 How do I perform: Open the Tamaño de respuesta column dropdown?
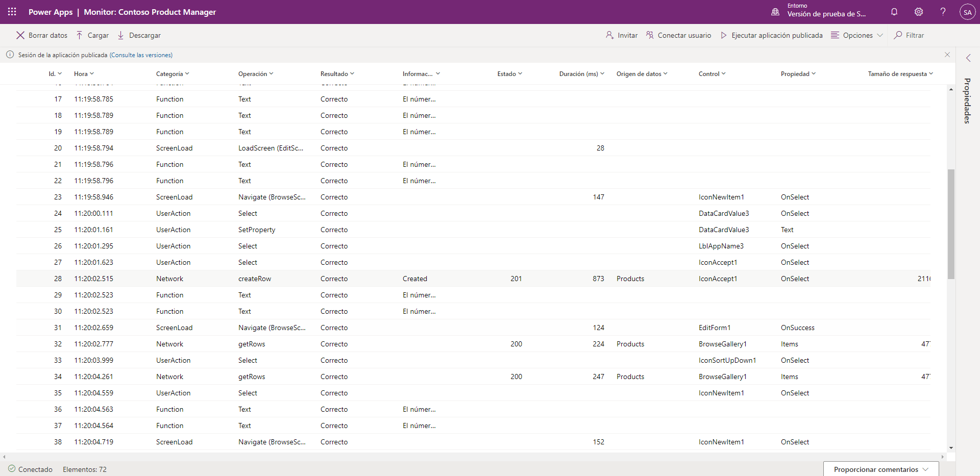point(931,73)
